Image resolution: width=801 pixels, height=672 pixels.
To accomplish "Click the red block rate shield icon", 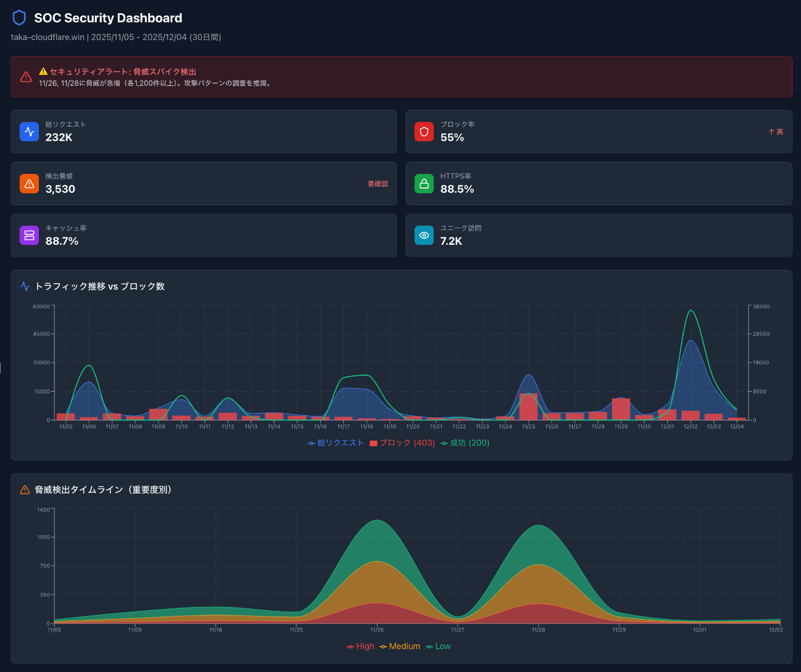I will click(424, 132).
